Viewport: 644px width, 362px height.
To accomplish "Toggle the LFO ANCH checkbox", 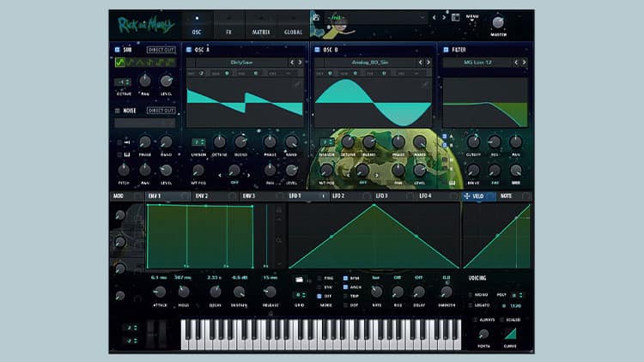I will click(345, 287).
